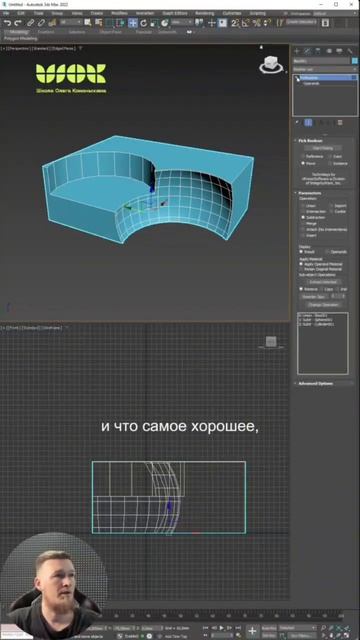Open the Display command panel tab
Viewport: 360px width, 640px height.
339,51
